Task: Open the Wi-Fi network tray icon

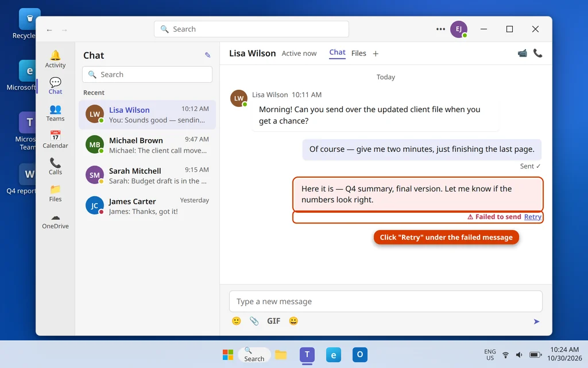Action: pos(505,354)
